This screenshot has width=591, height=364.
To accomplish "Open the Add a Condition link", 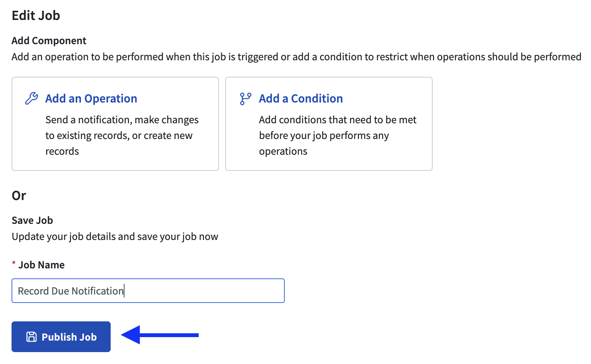I will click(x=300, y=99).
